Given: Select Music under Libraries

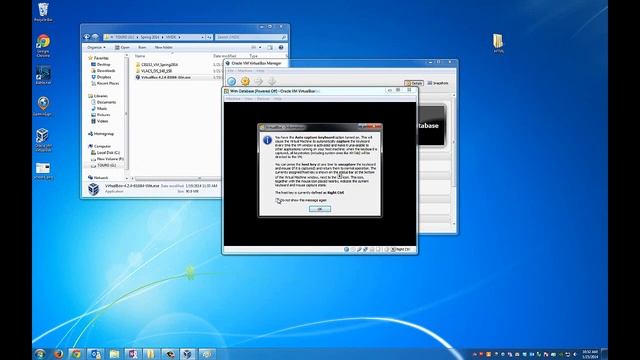Looking at the screenshot, I should pos(99,109).
